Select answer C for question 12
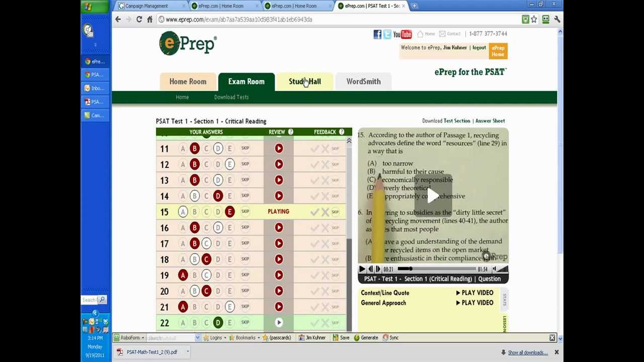The width and height of the screenshot is (644, 362). tap(206, 164)
